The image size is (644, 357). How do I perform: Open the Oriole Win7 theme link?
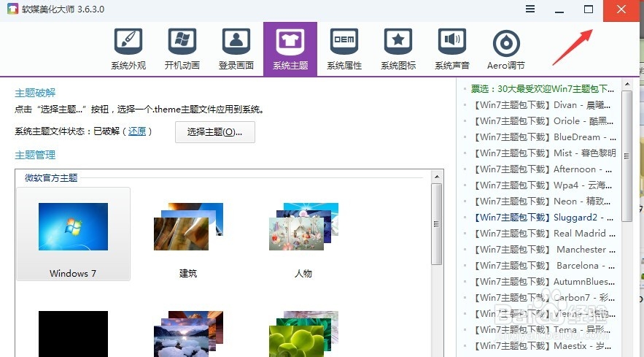pos(542,121)
